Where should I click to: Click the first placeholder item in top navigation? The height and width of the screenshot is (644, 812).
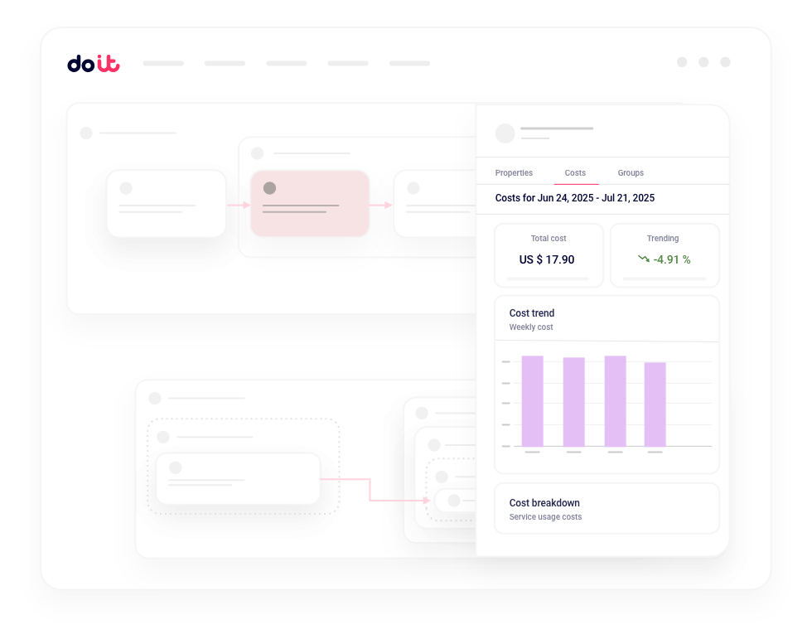coord(163,63)
